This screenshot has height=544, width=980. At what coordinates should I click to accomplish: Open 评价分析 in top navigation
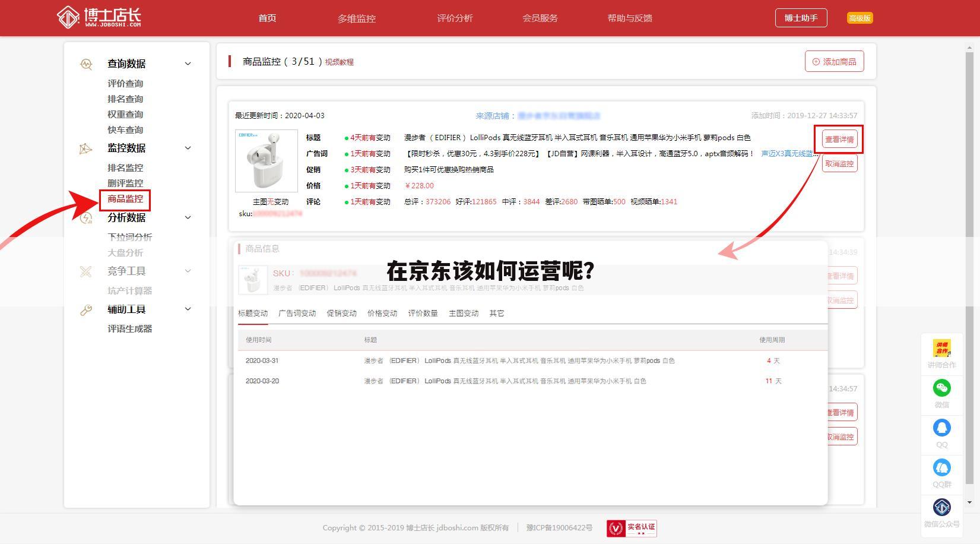pyautogui.click(x=455, y=18)
